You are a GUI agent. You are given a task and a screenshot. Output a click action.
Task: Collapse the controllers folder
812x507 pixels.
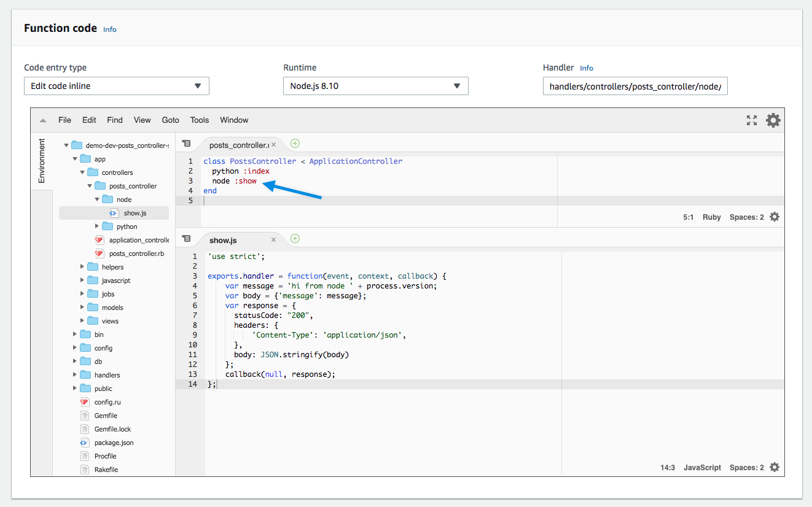[x=82, y=172]
